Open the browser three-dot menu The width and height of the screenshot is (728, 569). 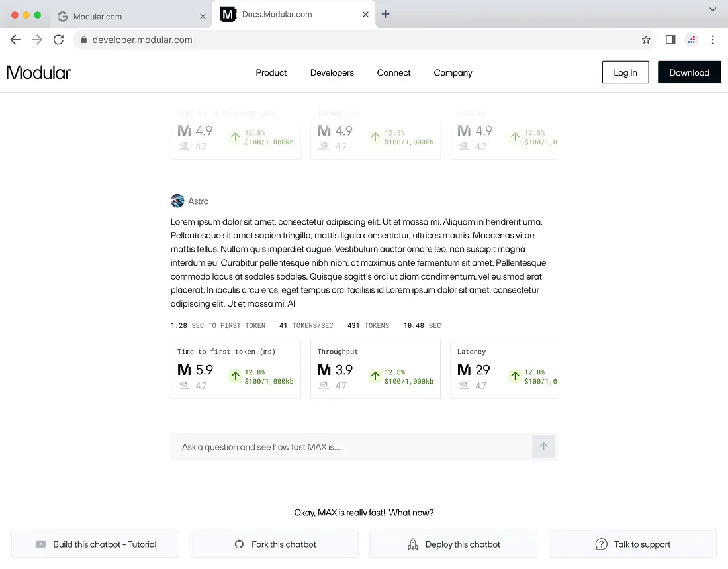713,40
